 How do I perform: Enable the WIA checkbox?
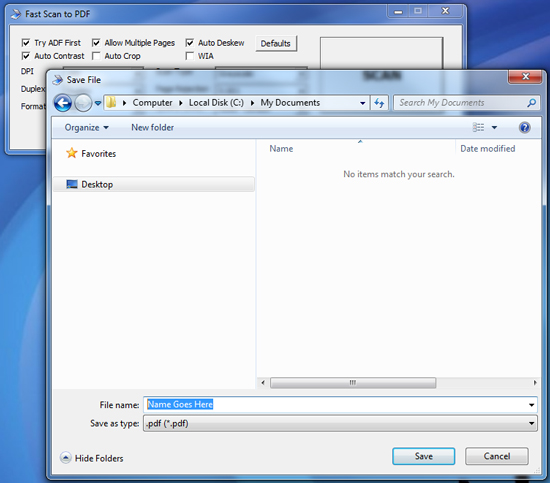[x=189, y=56]
